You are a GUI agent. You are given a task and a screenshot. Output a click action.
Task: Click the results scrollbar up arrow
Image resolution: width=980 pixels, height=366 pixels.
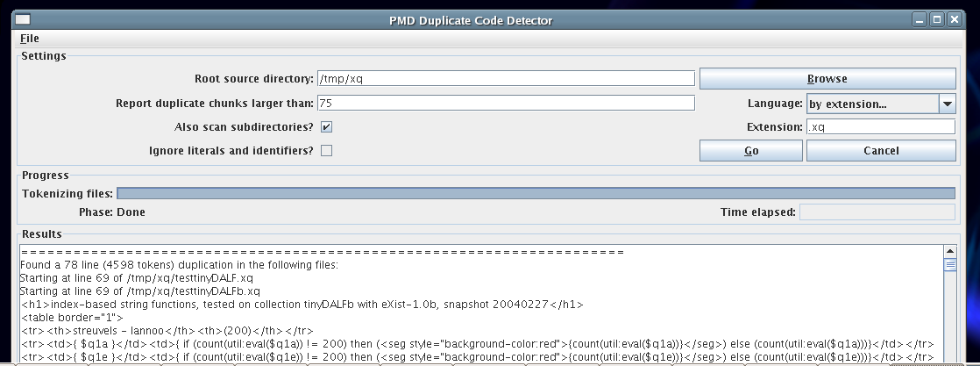(950, 252)
